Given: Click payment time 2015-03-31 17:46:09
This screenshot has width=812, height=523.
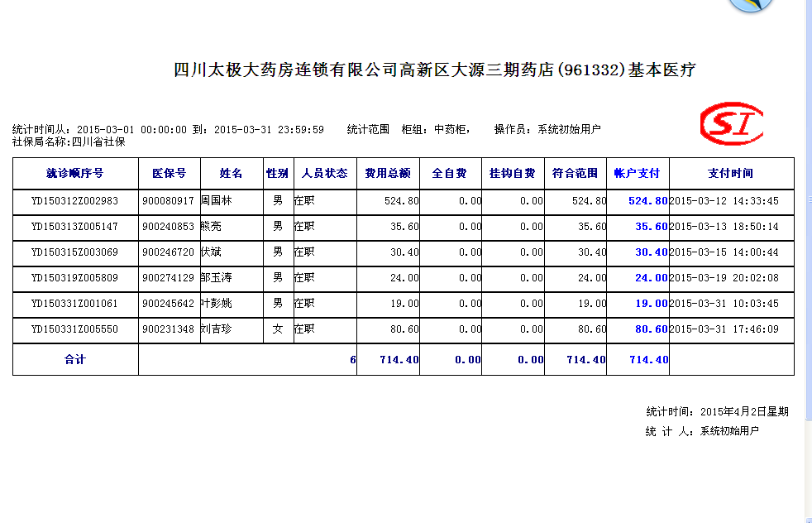Looking at the screenshot, I should coord(724,329).
